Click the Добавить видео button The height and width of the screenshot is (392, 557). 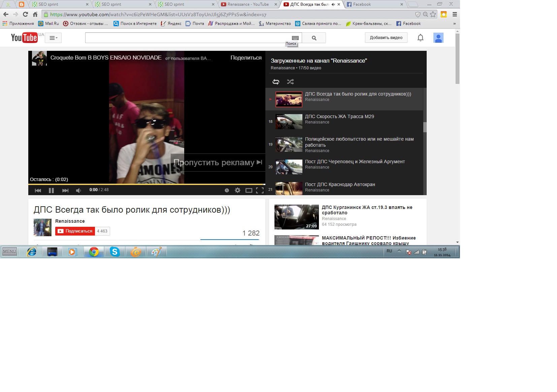pos(386,38)
